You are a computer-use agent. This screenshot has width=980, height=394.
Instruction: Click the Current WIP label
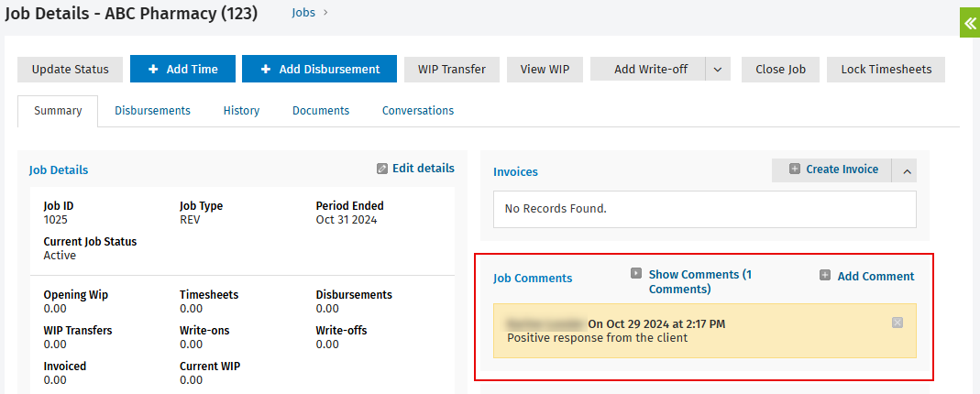(x=209, y=366)
